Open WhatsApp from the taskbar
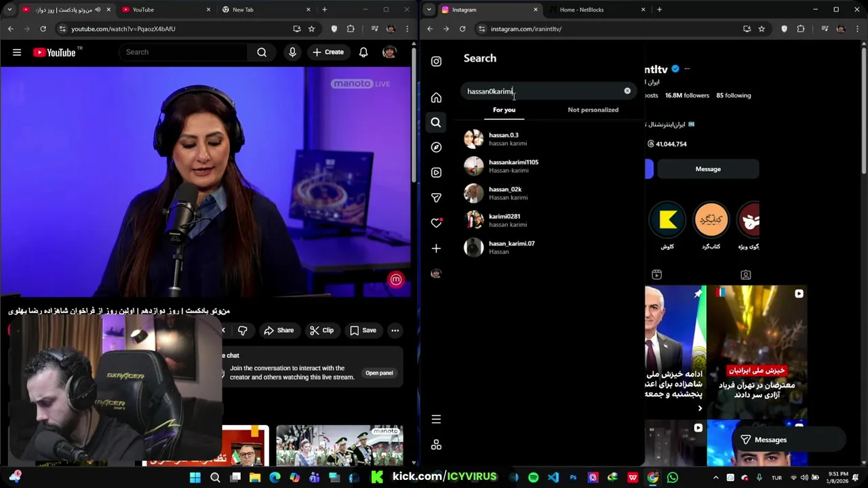868x488 pixels. pos(672,478)
